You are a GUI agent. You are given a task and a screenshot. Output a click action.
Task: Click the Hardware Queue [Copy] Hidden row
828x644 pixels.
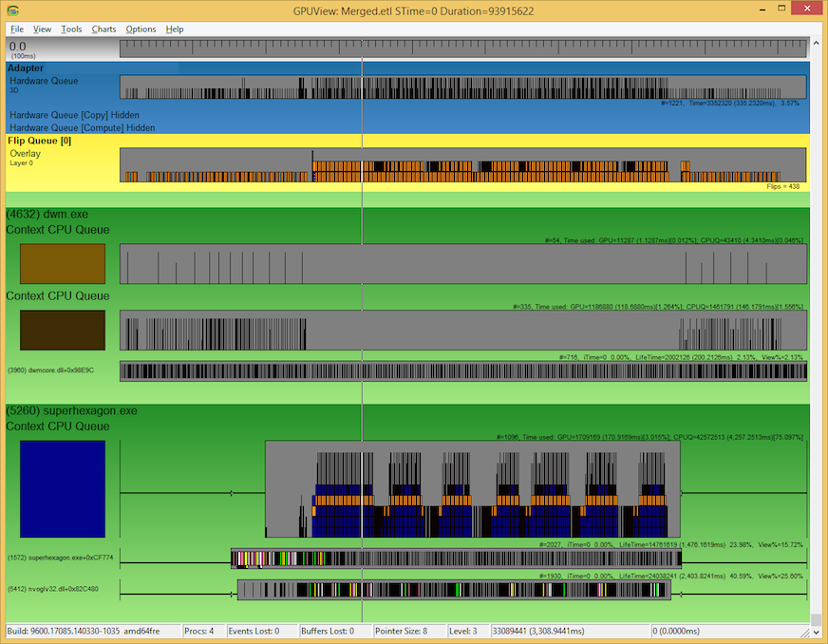pyautogui.click(x=74, y=115)
